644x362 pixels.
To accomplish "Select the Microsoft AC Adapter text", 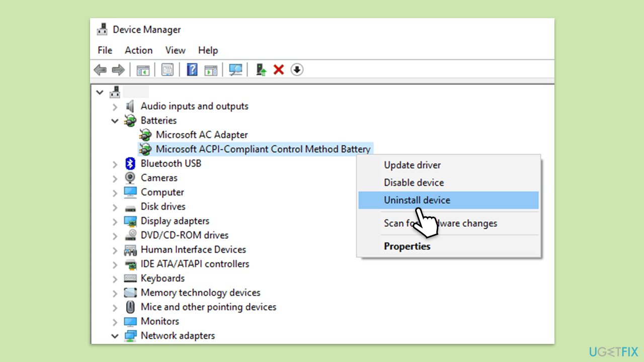I will (202, 135).
